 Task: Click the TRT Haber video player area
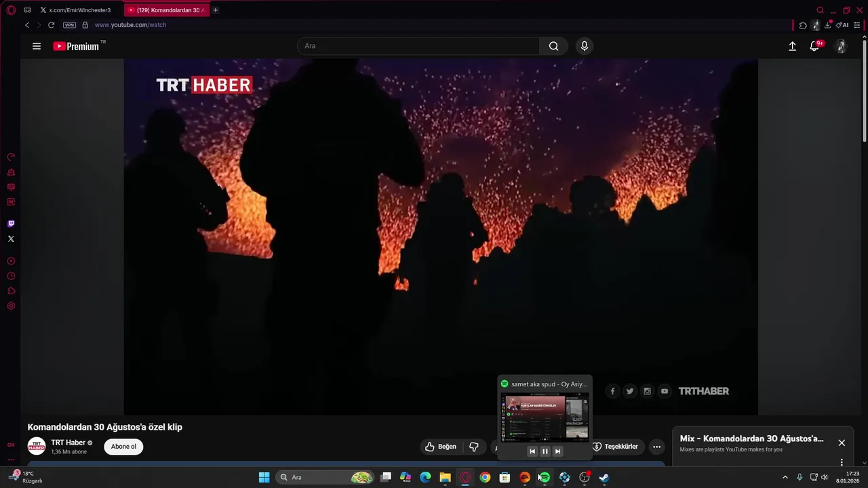pyautogui.click(x=441, y=237)
